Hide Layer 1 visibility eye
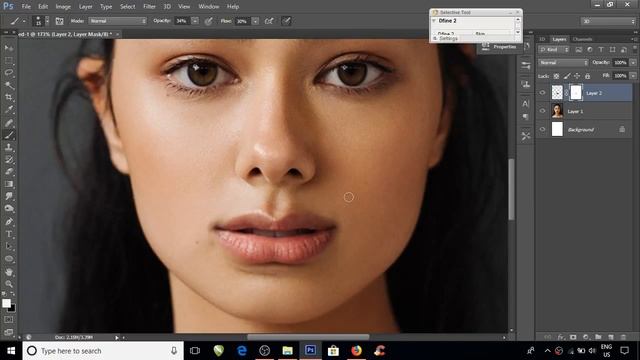The height and width of the screenshot is (360, 640). coord(542,111)
